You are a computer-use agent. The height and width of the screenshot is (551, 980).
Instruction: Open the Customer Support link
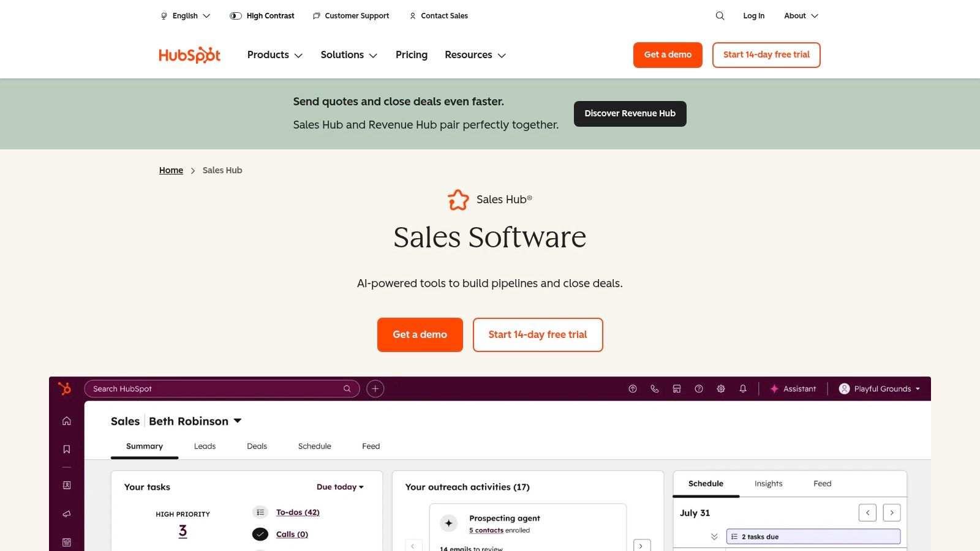coord(351,16)
